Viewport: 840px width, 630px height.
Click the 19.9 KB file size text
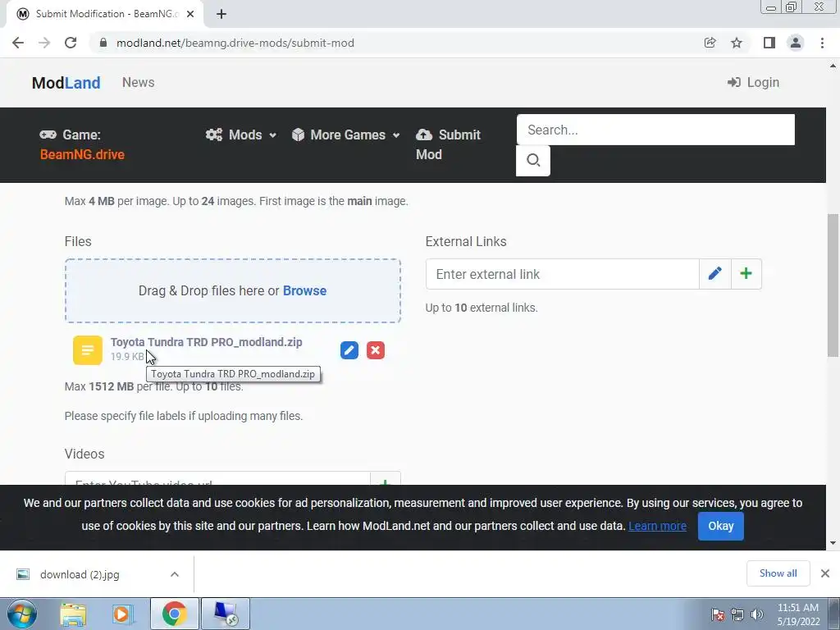pyautogui.click(x=127, y=357)
